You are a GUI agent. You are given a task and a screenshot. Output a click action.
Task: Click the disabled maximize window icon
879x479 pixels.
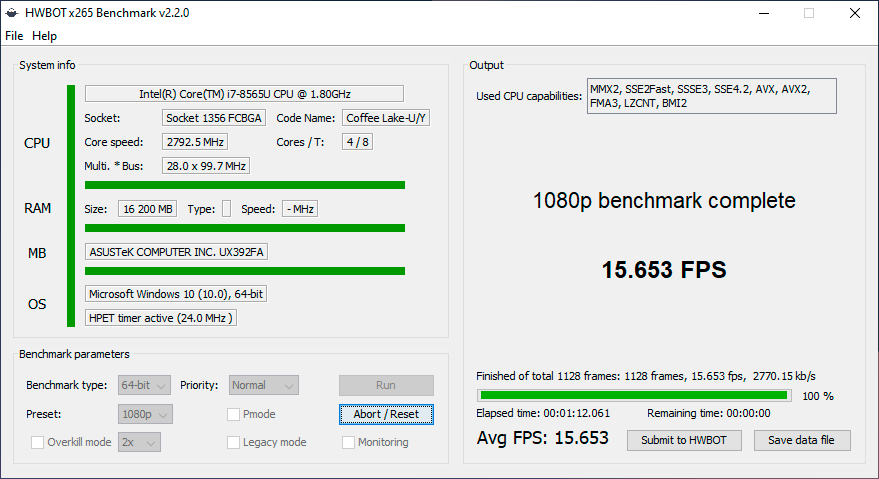click(809, 13)
